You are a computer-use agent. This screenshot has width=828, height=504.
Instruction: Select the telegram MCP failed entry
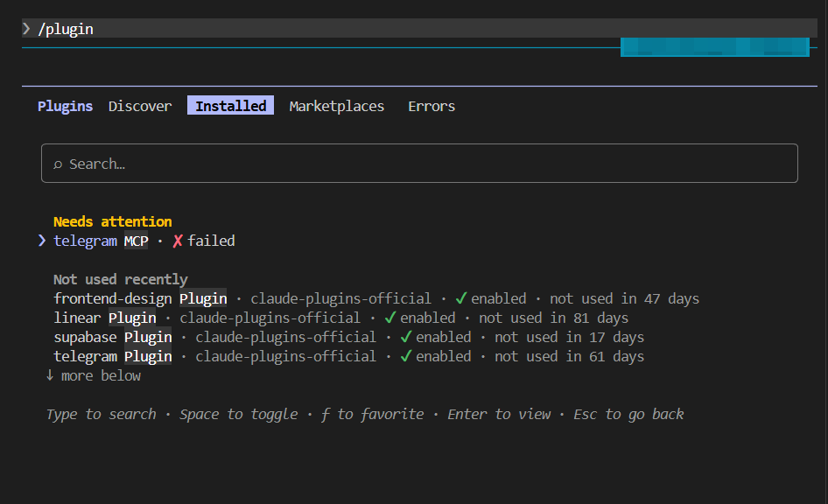point(144,241)
